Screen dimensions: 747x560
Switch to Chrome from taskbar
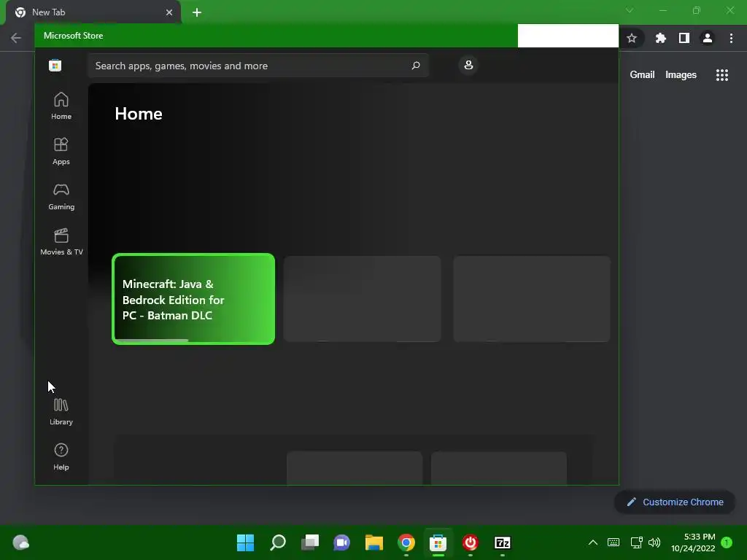[406, 542]
